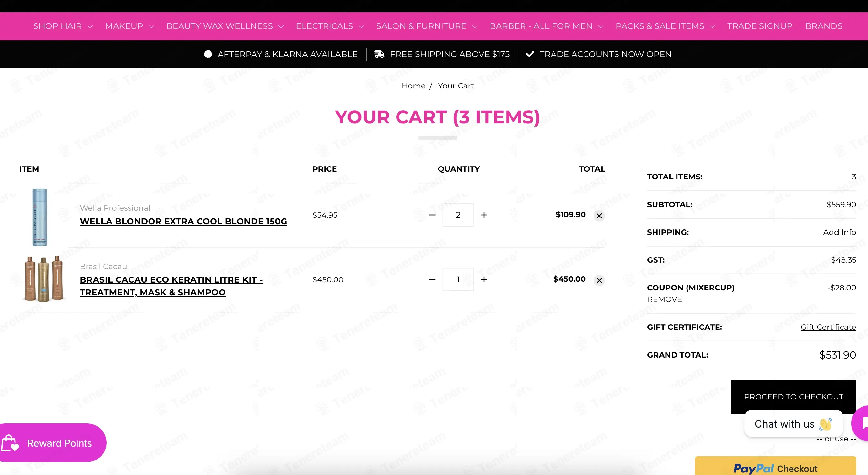Remove Wella Blondor item with the X icon
This screenshot has height=475, width=868.
pos(599,216)
